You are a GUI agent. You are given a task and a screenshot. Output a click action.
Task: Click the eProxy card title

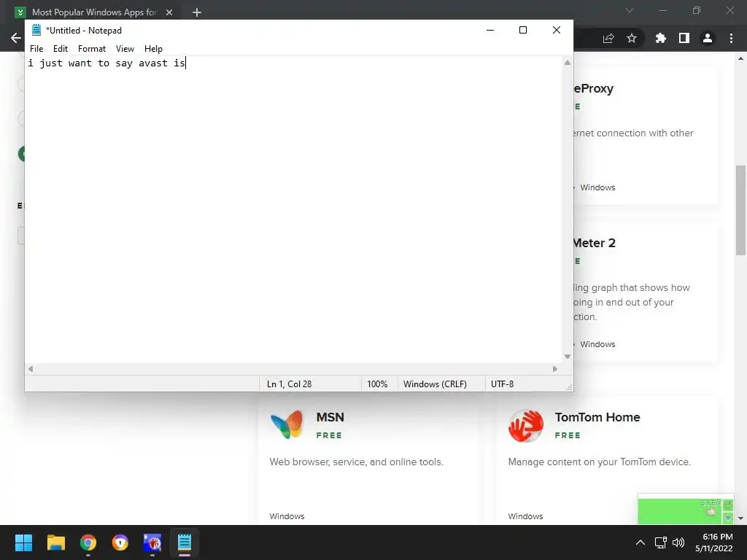tap(594, 88)
